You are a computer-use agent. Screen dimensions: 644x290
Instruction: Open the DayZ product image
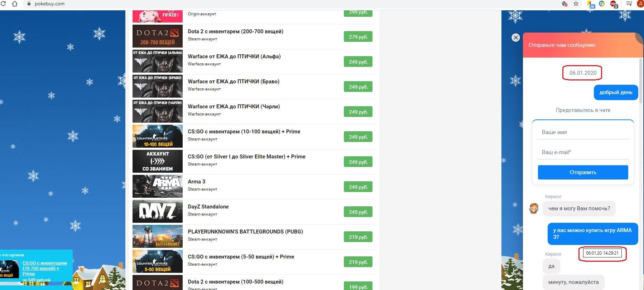click(x=158, y=211)
